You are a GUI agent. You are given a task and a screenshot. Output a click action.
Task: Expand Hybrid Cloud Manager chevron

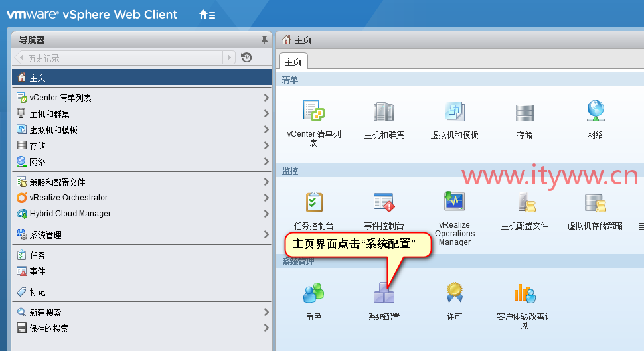pos(266,214)
